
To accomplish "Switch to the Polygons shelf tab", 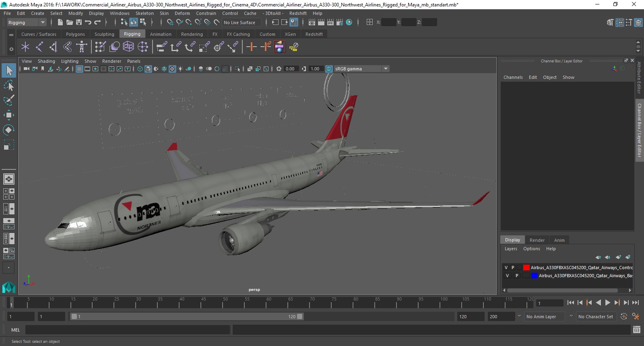I will pyautogui.click(x=75, y=34).
